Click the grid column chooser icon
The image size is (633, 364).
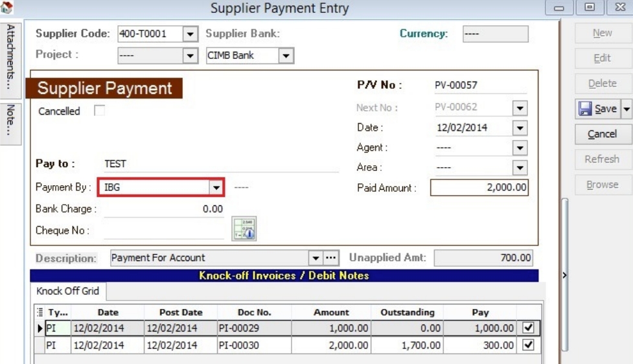39,312
